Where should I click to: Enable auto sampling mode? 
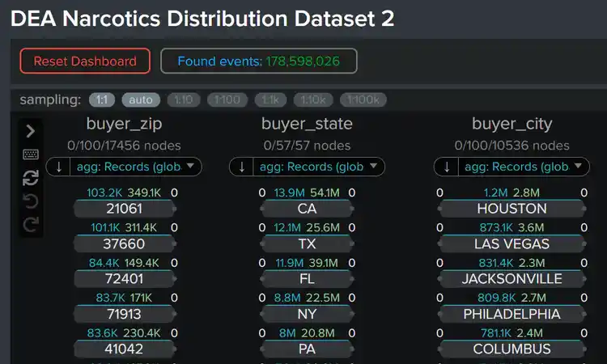141,100
